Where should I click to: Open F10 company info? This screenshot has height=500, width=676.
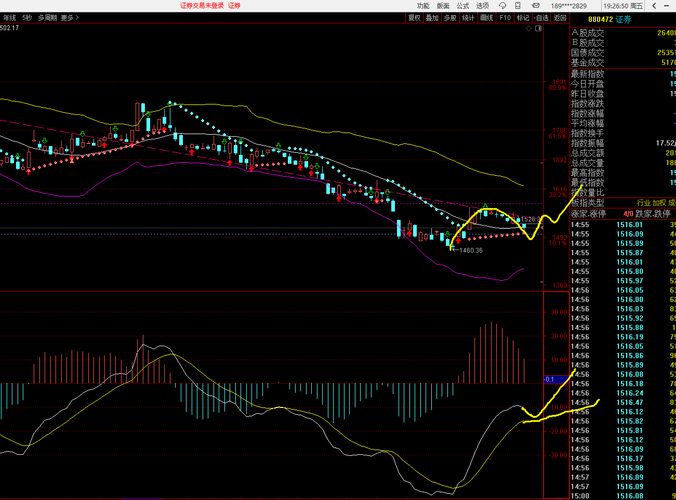point(505,17)
